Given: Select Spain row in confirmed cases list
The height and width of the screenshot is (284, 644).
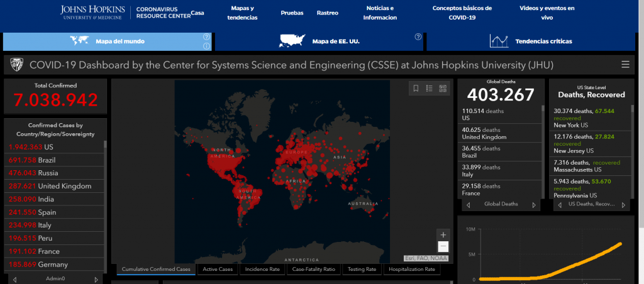Looking at the screenshot, I should pos(54,212).
